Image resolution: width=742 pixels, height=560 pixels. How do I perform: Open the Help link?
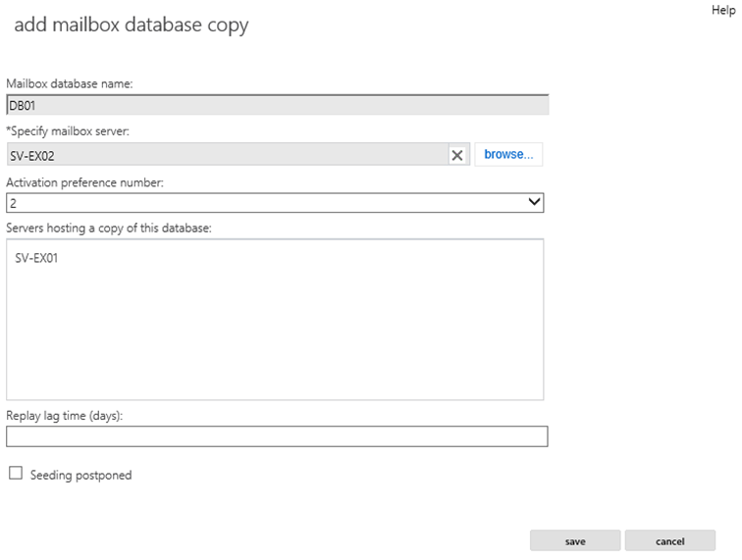click(723, 10)
